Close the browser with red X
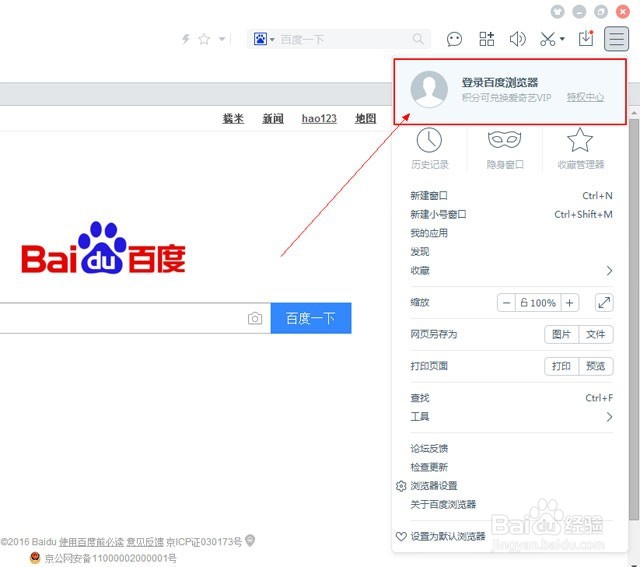640x567 pixels. coord(622,11)
